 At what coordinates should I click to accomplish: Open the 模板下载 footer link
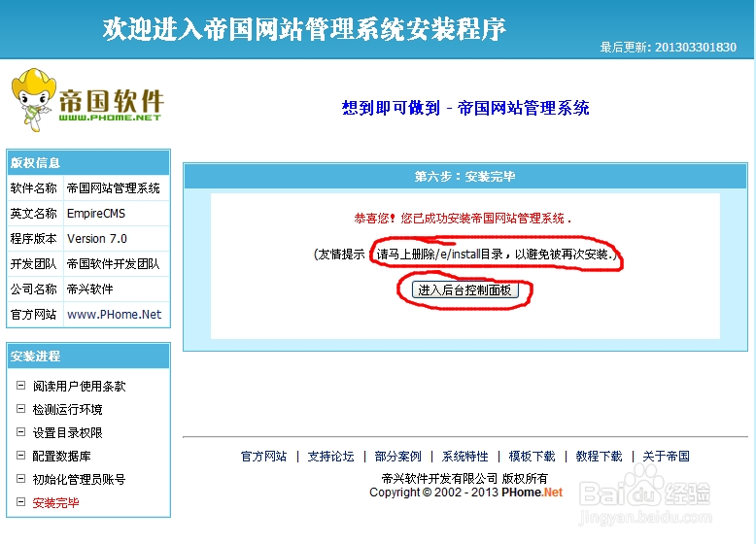pos(532,457)
